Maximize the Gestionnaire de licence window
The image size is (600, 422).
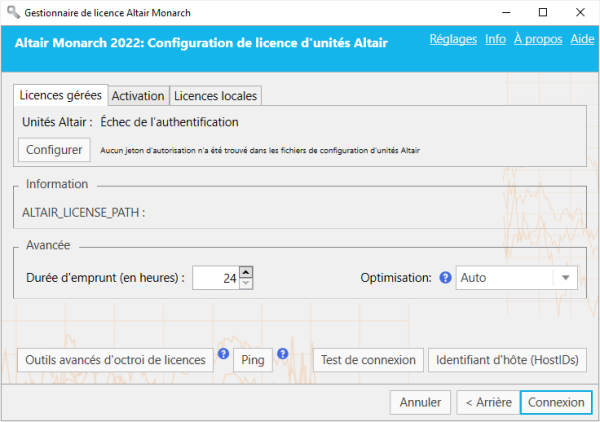pyautogui.click(x=543, y=12)
